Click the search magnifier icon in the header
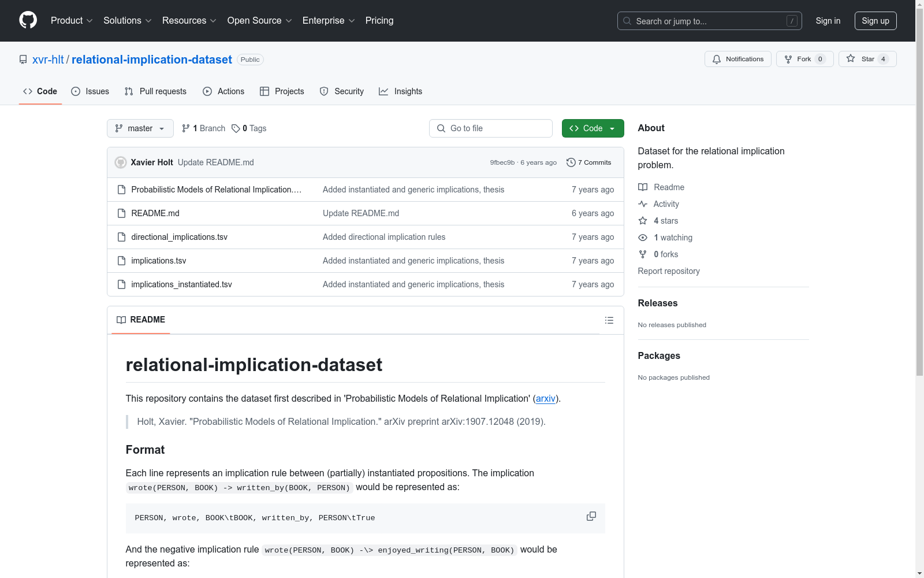Viewport: 924px width, 578px height. pyautogui.click(x=627, y=21)
